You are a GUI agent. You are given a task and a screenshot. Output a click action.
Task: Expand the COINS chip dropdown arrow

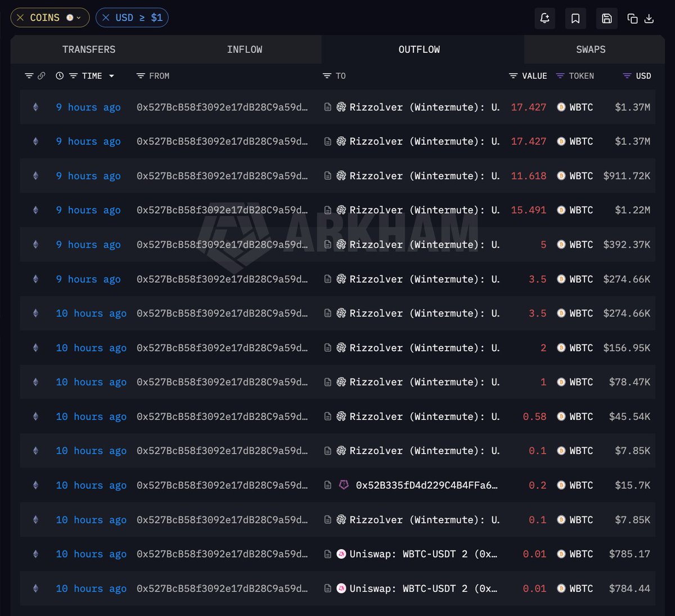(x=79, y=18)
